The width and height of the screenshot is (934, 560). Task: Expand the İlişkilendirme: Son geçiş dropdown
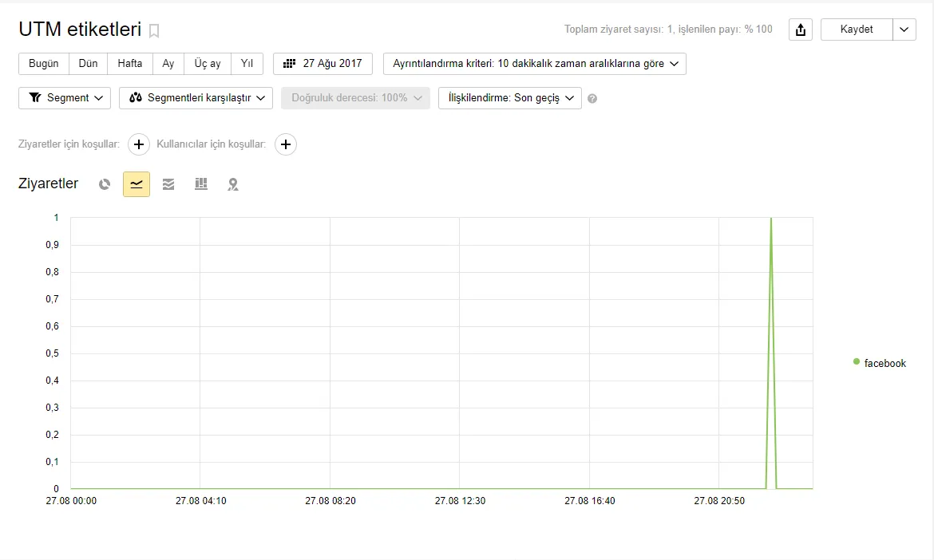[x=509, y=98]
